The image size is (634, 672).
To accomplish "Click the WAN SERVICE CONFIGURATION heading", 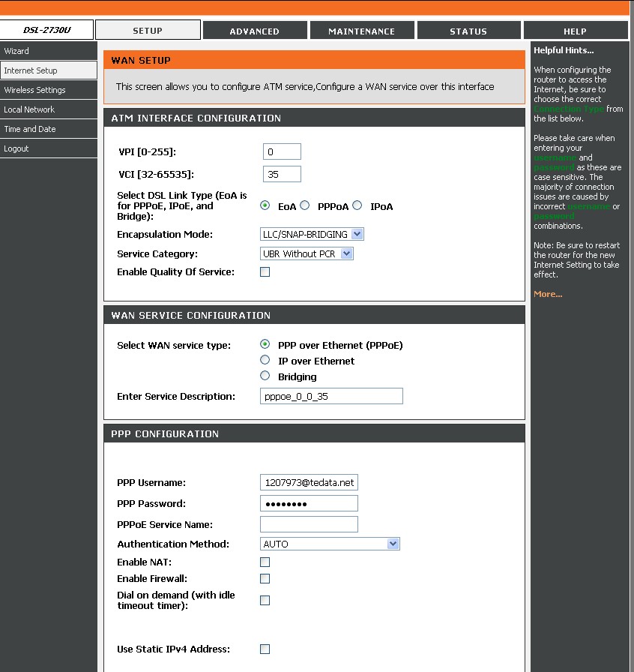I will point(190,316).
